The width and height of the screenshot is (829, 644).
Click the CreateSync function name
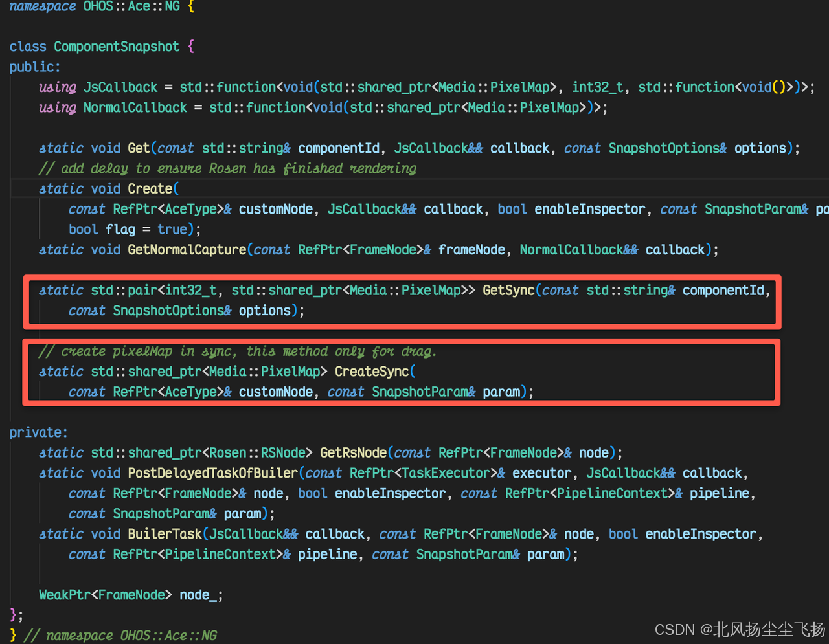[x=372, y=372]
